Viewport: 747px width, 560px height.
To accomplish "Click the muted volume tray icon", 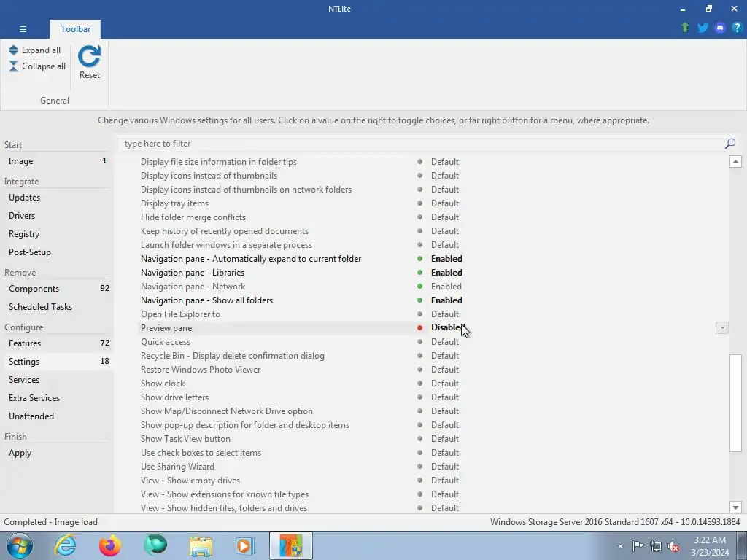I will (673, 546).
